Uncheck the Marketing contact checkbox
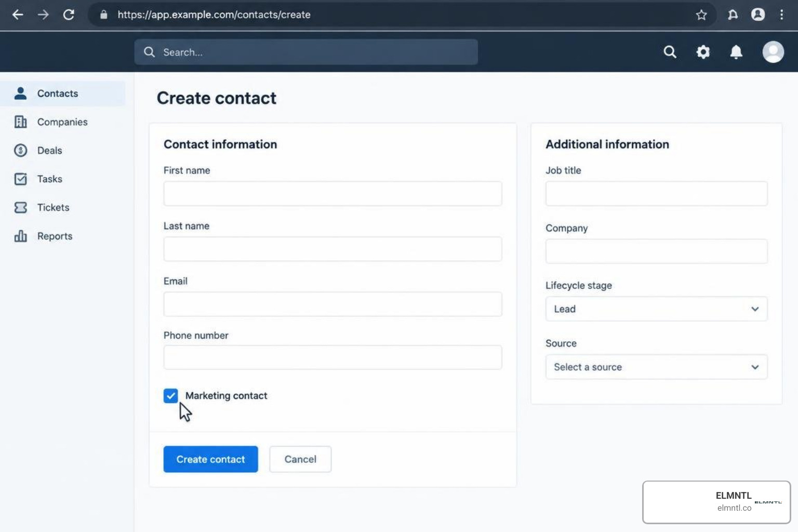Viewport: 798px width, 532px height. coord(170,396)
